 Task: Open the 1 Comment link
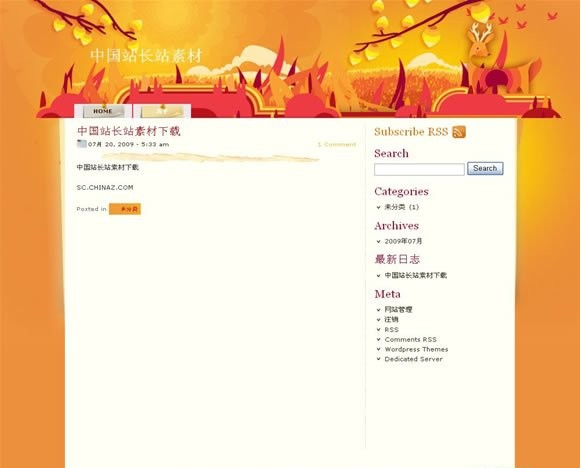coord(337,144)
